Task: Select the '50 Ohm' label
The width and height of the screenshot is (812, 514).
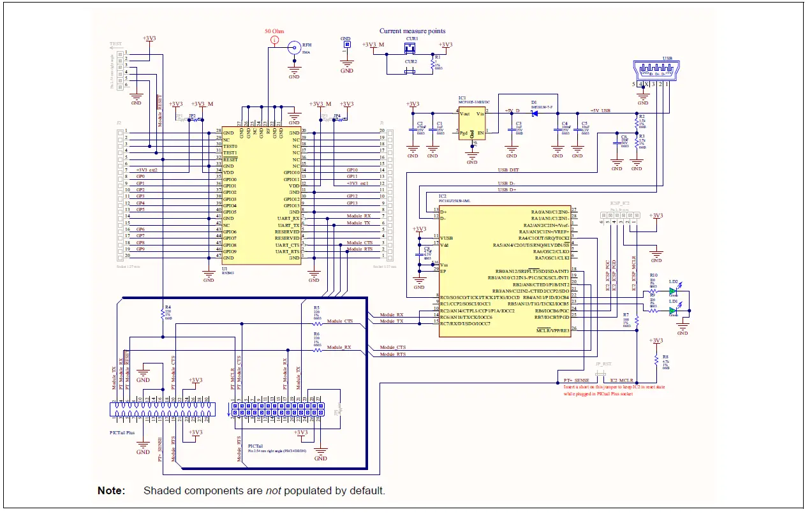Action: pos(275,31)
